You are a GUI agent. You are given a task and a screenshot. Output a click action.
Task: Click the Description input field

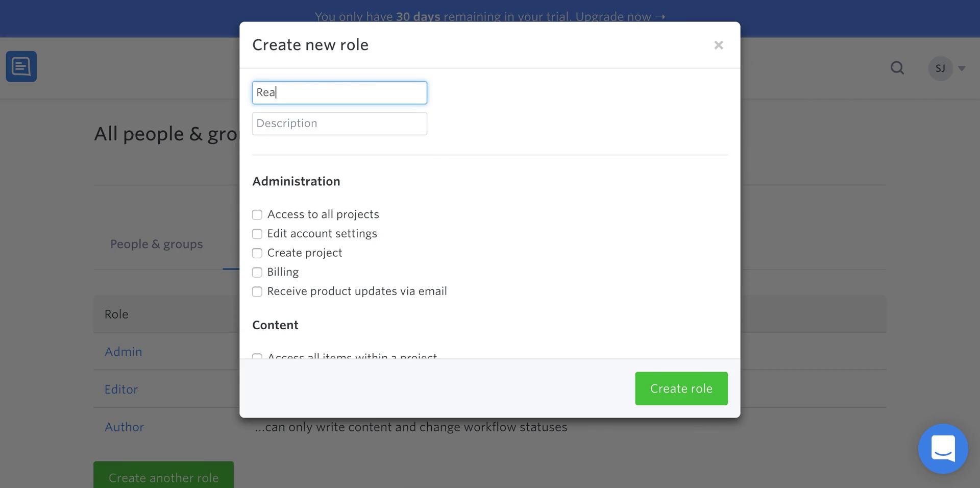pos(339,124)
